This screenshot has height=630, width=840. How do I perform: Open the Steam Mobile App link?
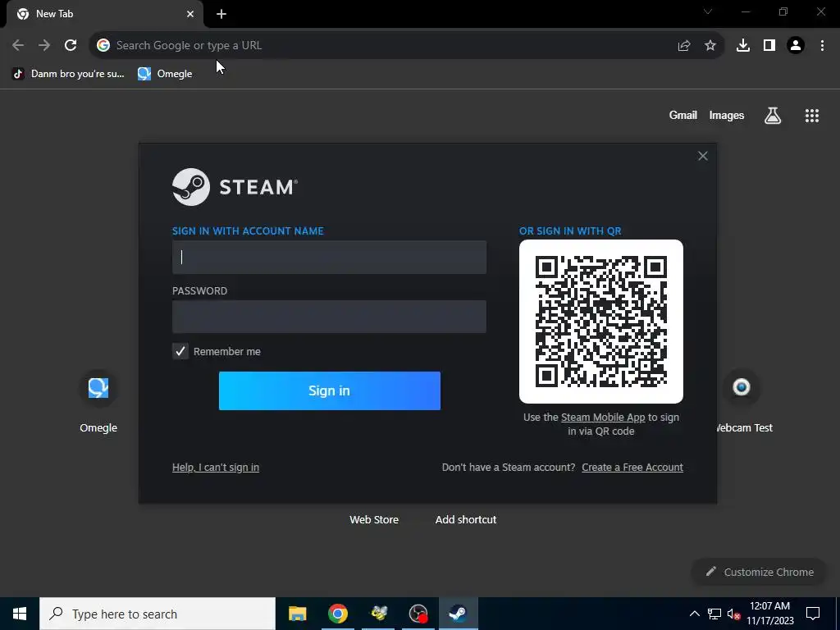603,418
